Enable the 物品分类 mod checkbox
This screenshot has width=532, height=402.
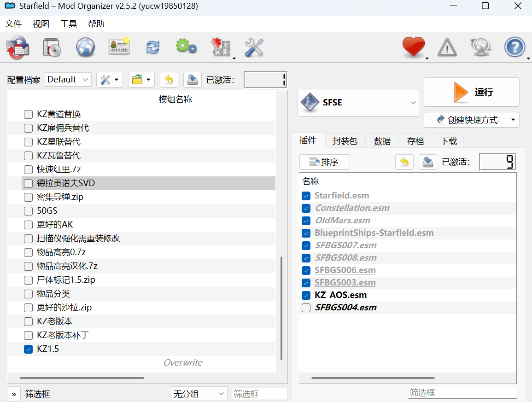29,294
